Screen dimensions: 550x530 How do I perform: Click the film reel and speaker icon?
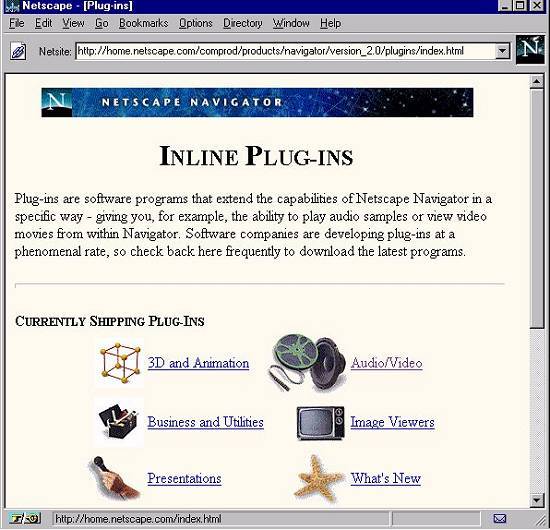click(x=307, y=362)
